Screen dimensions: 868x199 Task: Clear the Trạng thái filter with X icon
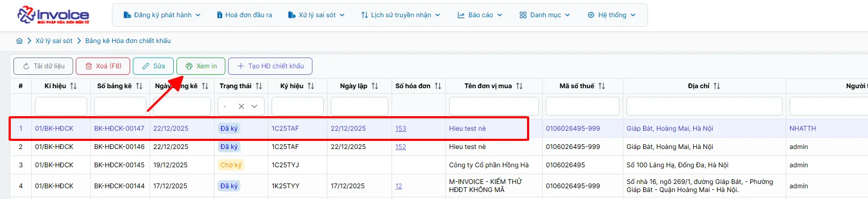[x=241, y=106]
